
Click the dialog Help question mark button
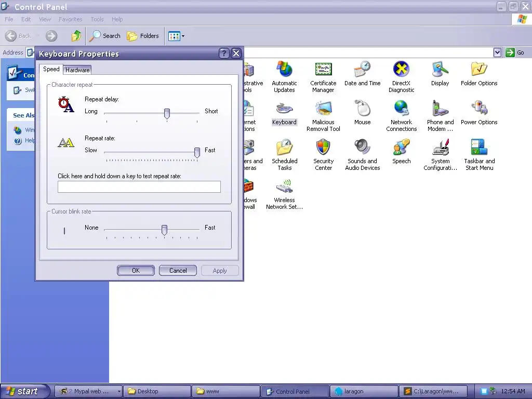224,54
